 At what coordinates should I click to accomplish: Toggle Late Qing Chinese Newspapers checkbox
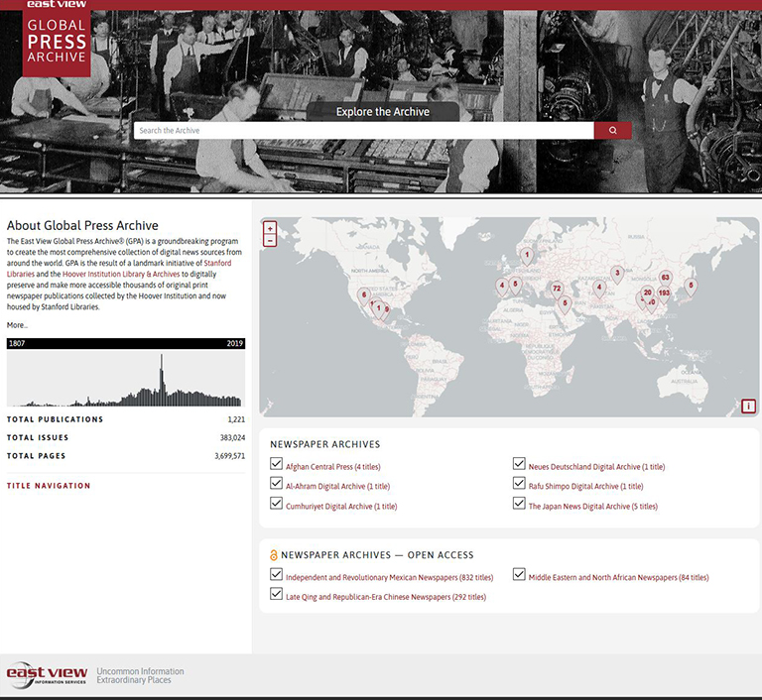coord(277,595)
